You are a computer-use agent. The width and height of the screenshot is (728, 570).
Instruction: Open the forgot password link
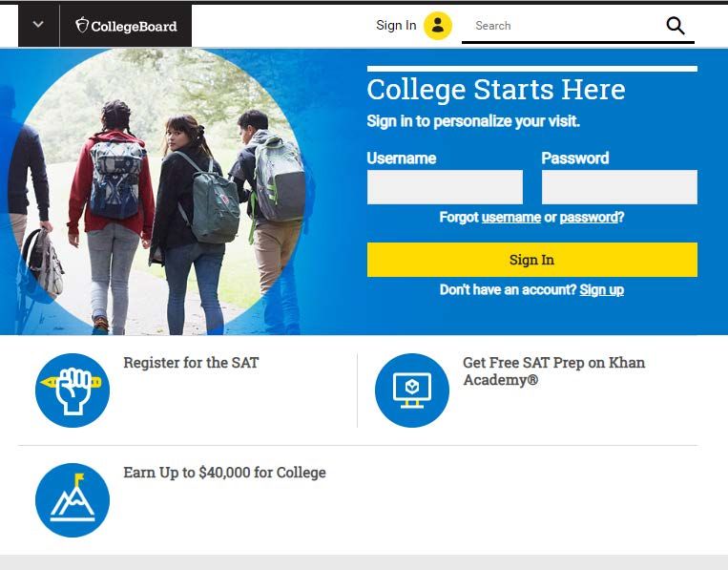point(589,218)
